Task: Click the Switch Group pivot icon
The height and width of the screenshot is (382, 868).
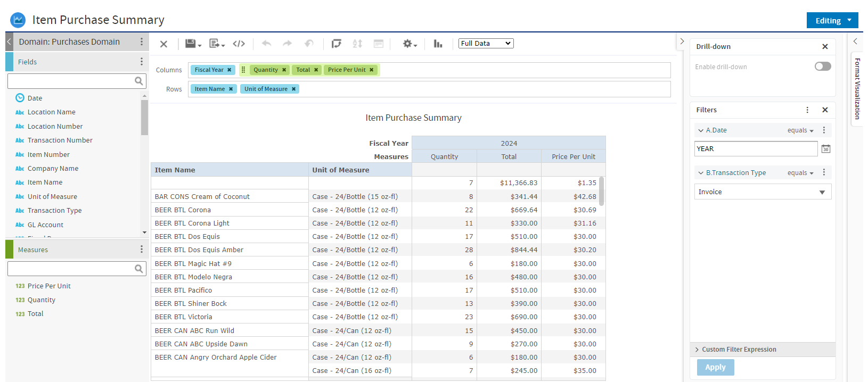Action: [x=336, y=44]
